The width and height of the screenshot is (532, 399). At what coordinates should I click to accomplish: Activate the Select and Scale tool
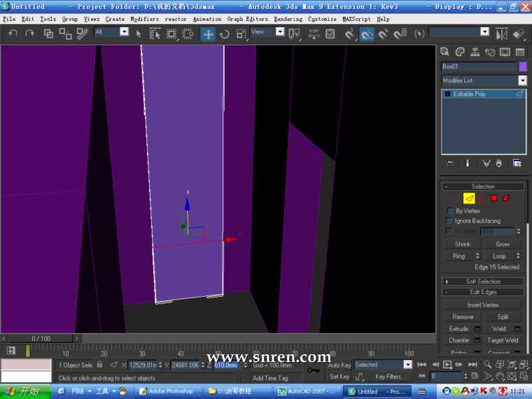[241, 34]
